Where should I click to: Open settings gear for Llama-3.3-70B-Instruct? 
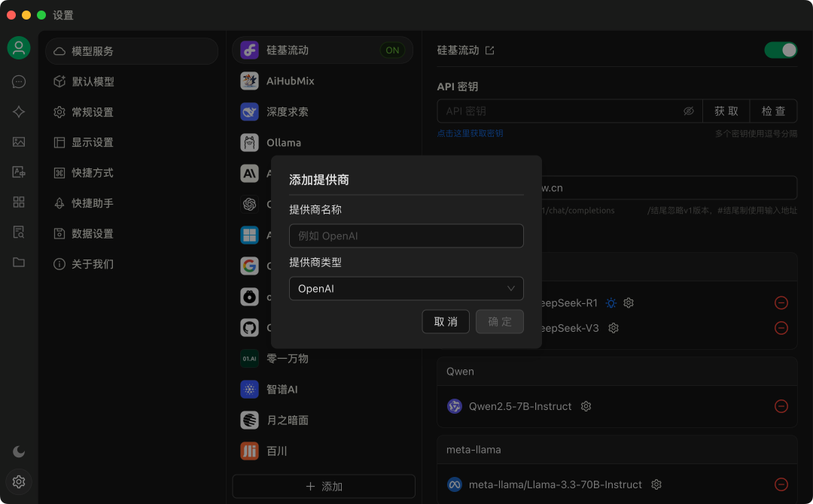[x=656, y=484]
